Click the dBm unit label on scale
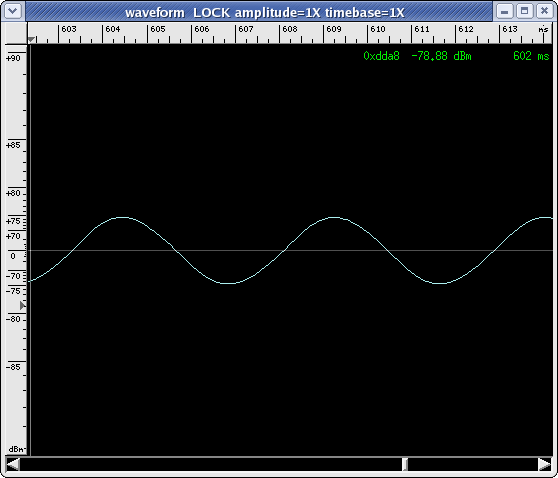558x478 pixels. (x=17, y=449)
